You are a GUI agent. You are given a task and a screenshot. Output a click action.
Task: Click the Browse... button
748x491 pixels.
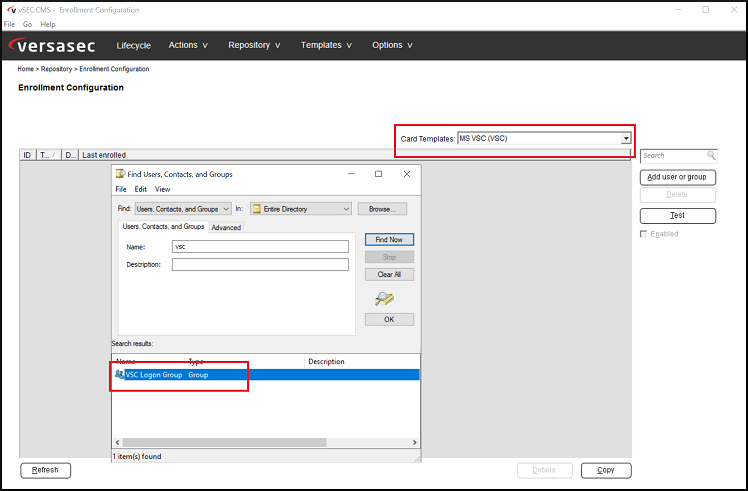click(x=382, y=209)
